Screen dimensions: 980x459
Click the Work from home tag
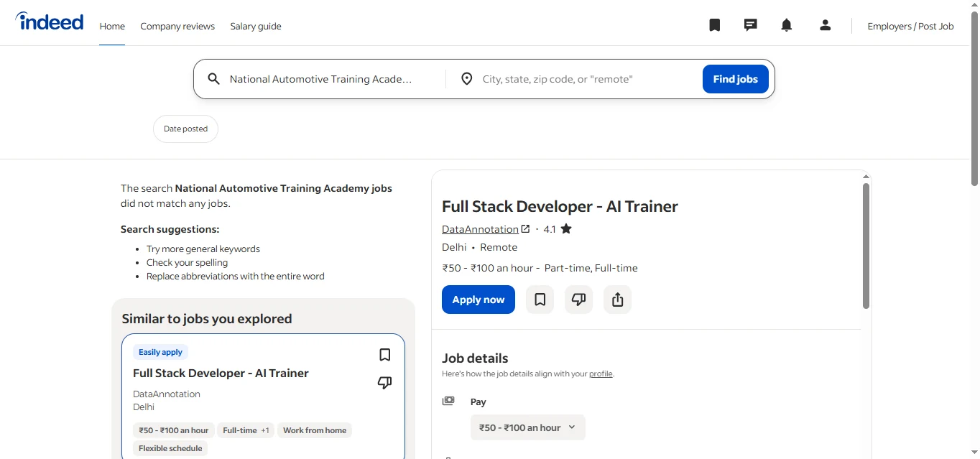coord(315,430)
